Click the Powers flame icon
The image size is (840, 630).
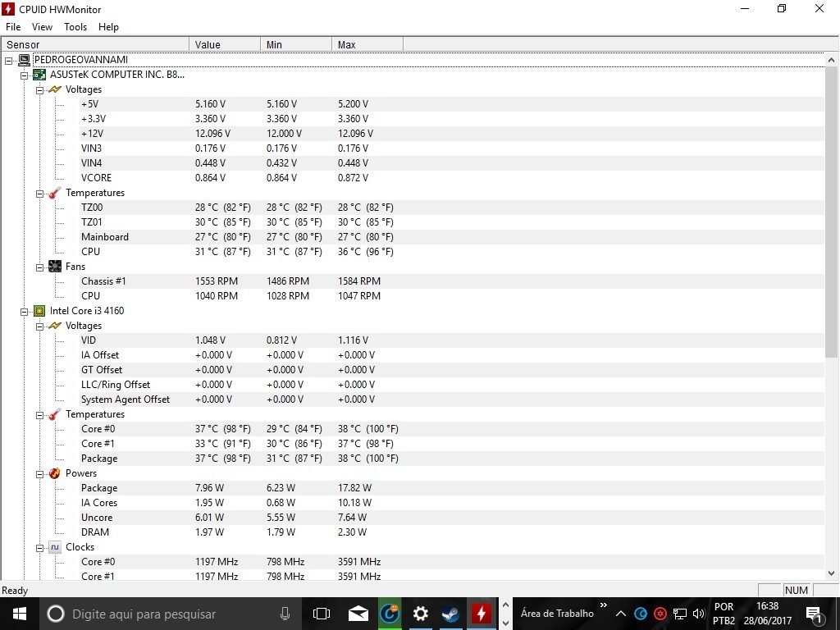(x=55, y=473)
